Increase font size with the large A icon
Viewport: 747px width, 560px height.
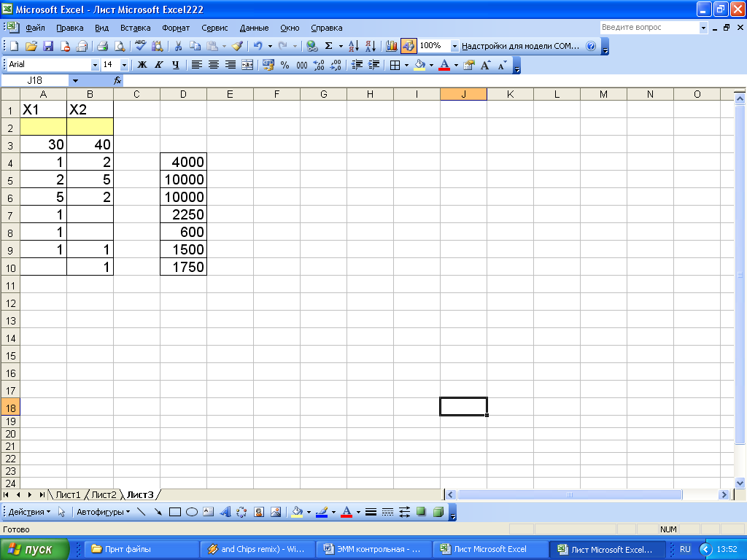(x=485, y=65)
